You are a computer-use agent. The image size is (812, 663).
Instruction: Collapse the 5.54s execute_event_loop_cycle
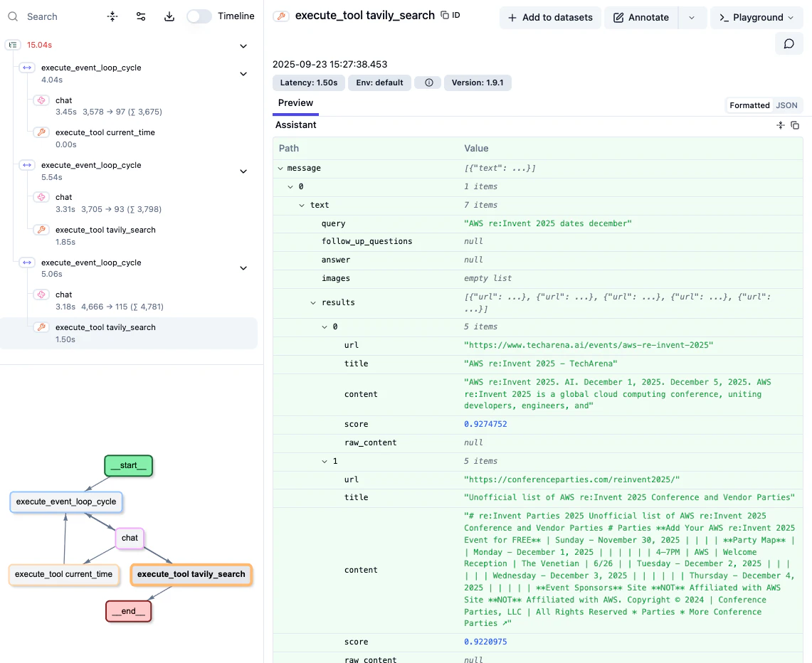(243, 171)
